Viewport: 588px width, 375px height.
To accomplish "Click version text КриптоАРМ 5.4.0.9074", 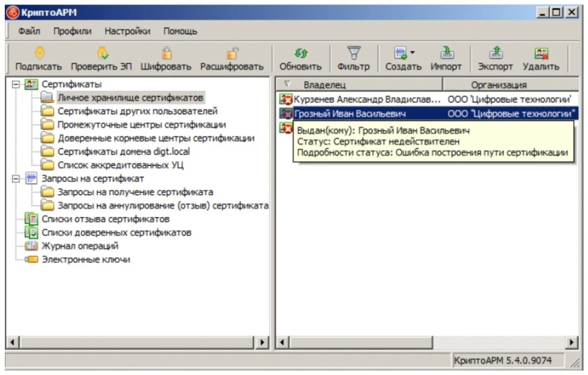I will (503, 361).
